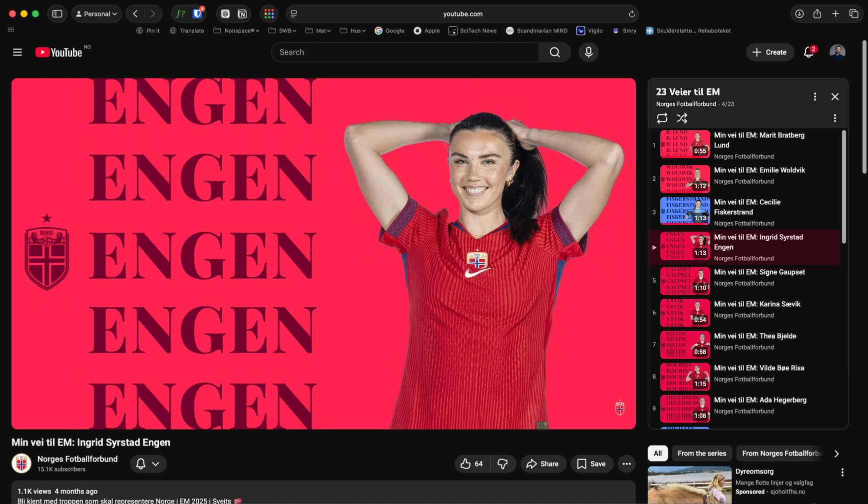Open the Safari share icon

click(817, 14)
